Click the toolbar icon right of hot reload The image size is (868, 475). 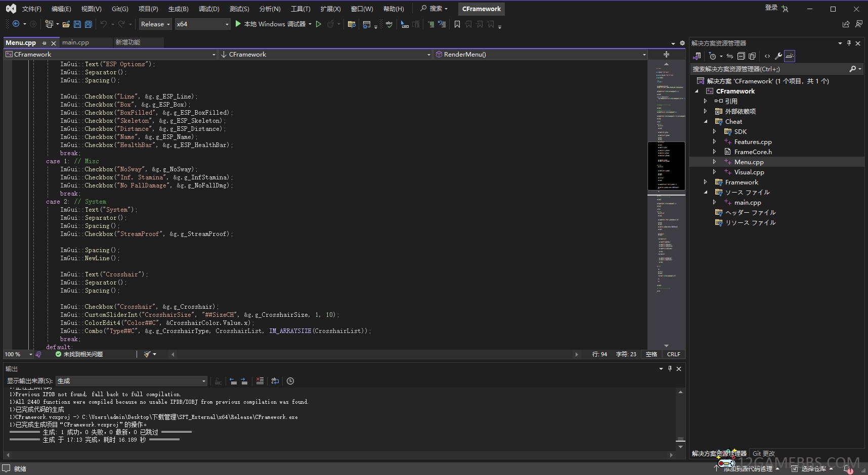point(352,24)
